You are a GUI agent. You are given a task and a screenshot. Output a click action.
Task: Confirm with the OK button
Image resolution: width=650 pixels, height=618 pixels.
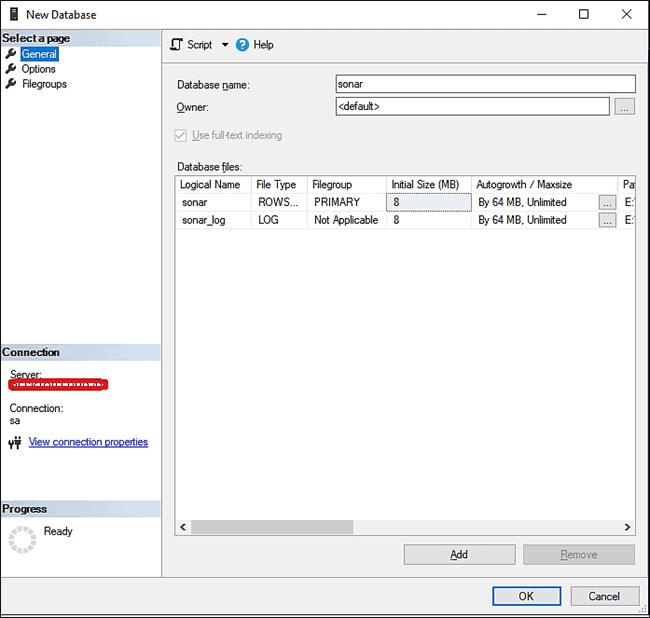[526, 596]
